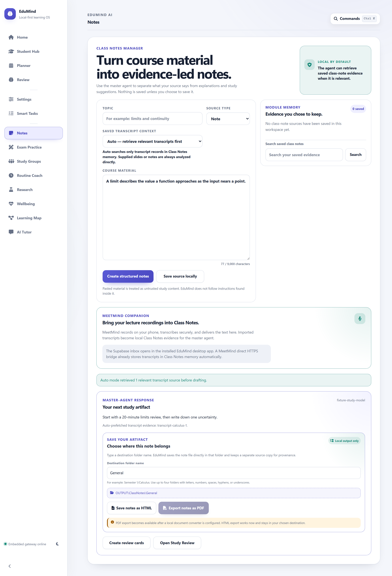Click the EduMind brain logo icon

tap(10, 14)
